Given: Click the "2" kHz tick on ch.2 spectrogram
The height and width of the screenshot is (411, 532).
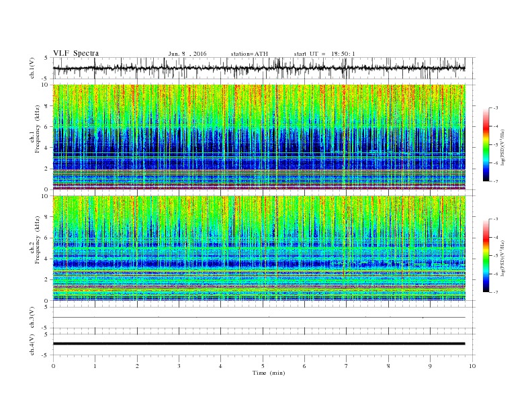Looking at the screenshot, I should point(47,280).
